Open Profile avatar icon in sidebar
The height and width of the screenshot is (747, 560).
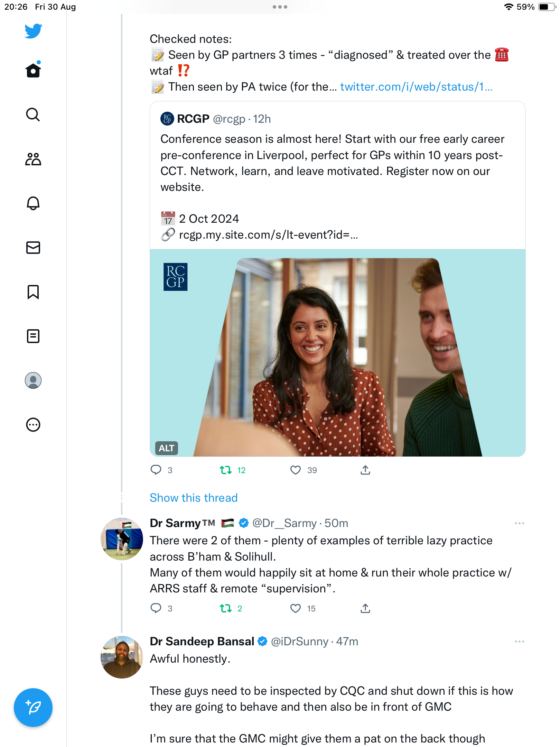pyautogui.click(x=33, y=380)
